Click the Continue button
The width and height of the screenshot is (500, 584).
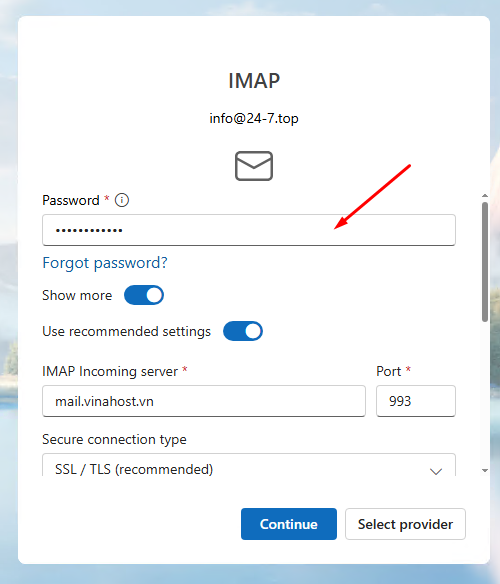(289, 524)
